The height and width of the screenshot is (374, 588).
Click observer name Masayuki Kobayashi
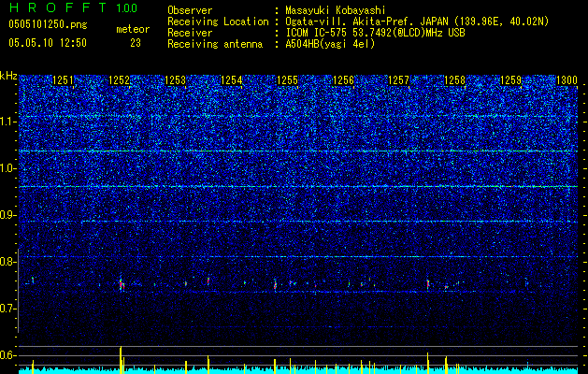click(336, 10)
